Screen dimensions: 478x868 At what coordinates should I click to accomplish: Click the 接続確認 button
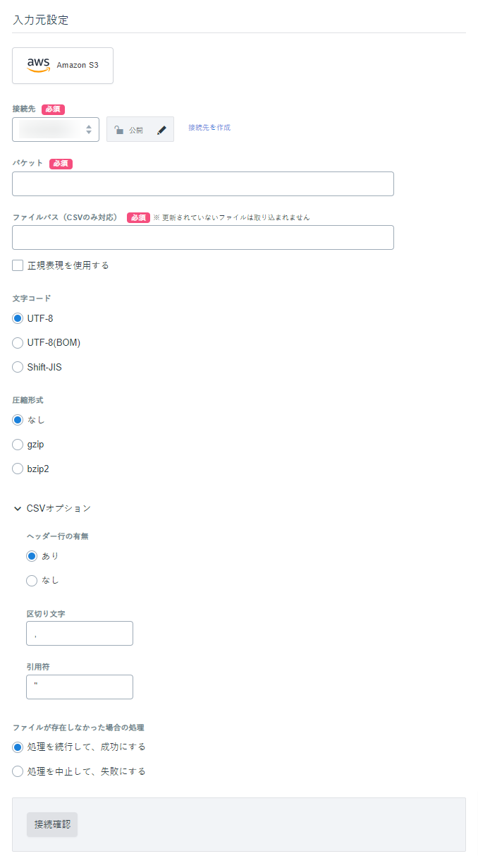click(x=52, y=824)
